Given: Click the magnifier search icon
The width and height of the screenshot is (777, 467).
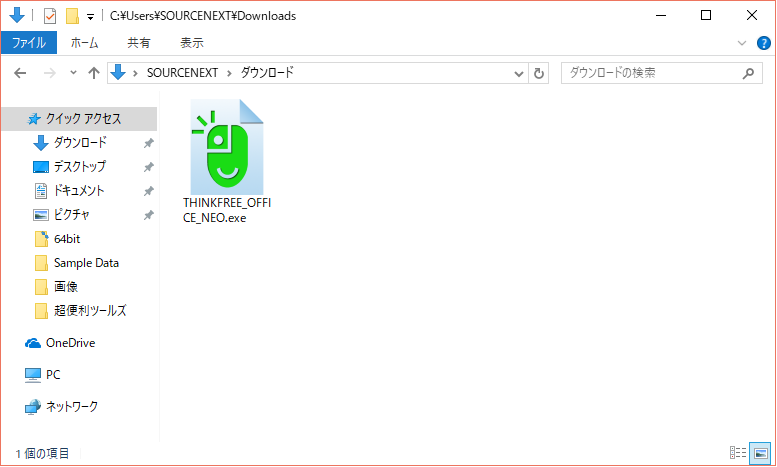Looking at the screenshot, I should point(748,73).
